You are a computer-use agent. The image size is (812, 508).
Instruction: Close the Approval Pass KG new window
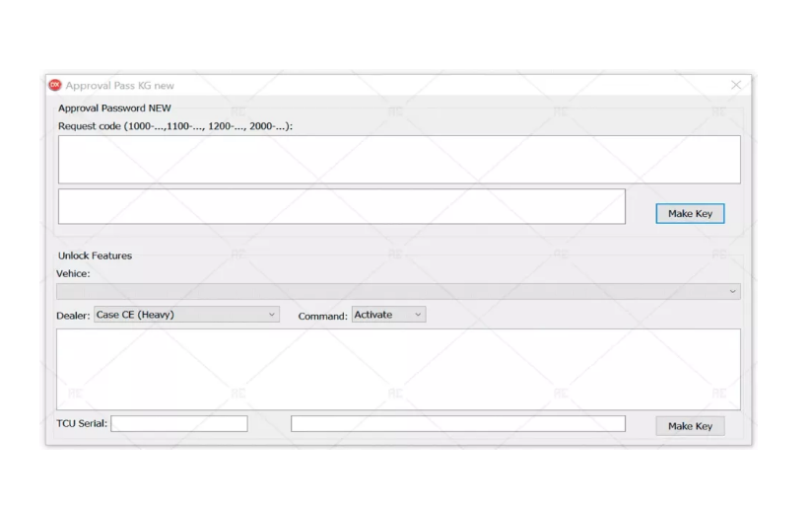735,85
